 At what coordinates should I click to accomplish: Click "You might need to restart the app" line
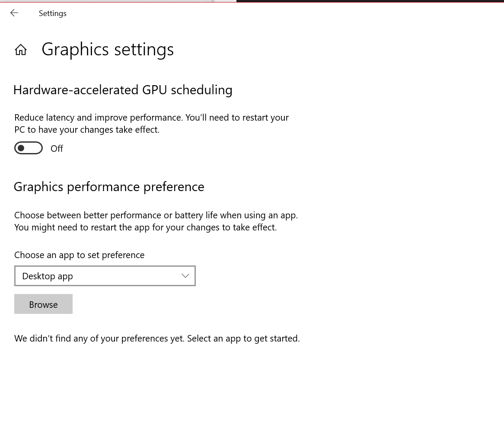pyautogui.click(x=145, y=227)
